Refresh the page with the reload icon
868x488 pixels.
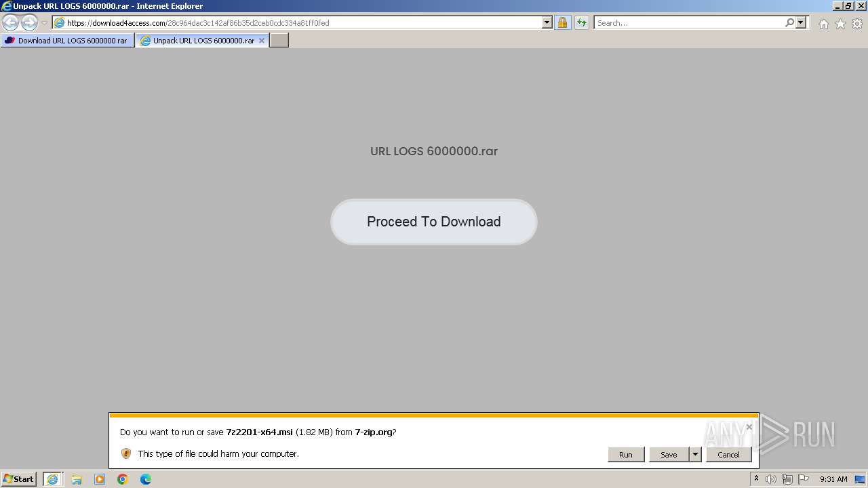582,23
